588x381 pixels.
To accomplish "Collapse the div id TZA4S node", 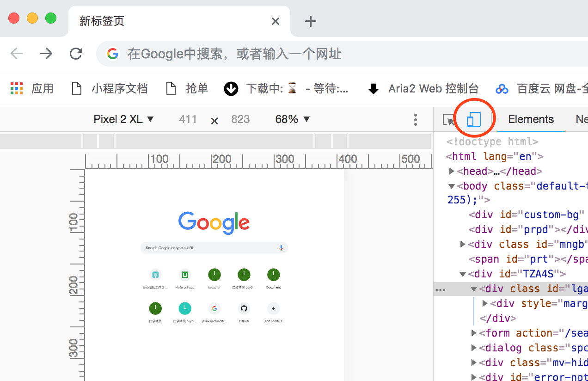I will [x=463, y=274].
